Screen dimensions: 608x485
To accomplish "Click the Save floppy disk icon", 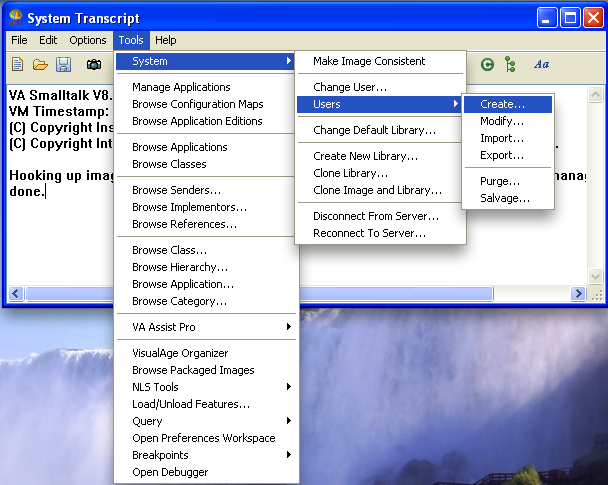I will pyautogui.click(x=64, y=64).
